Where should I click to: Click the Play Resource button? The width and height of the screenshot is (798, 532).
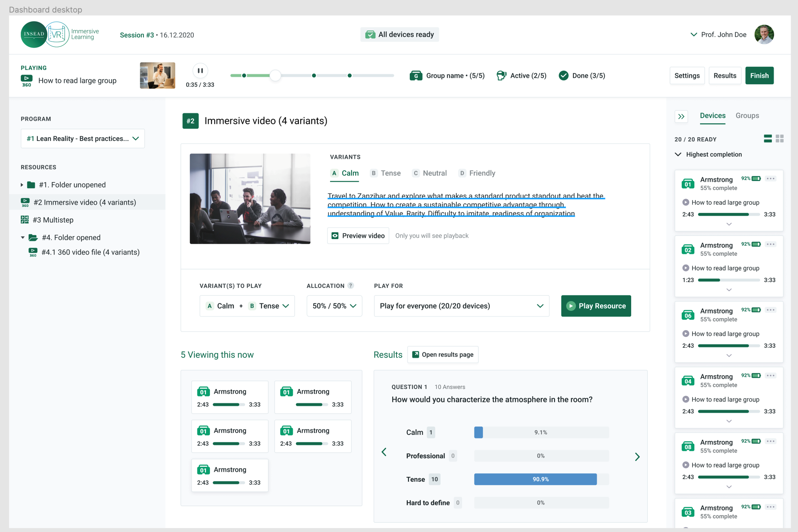click(596, 306)
